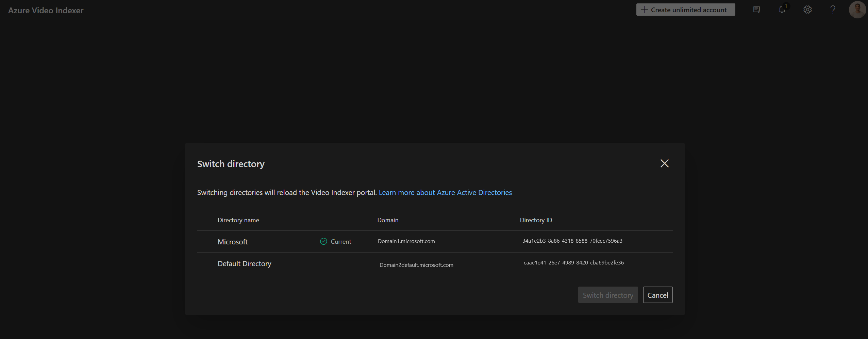Click Domain2default.microsoft.com cell
This screenshot has height=339, width=868.
pyautogui.click(x=416, y=265)
